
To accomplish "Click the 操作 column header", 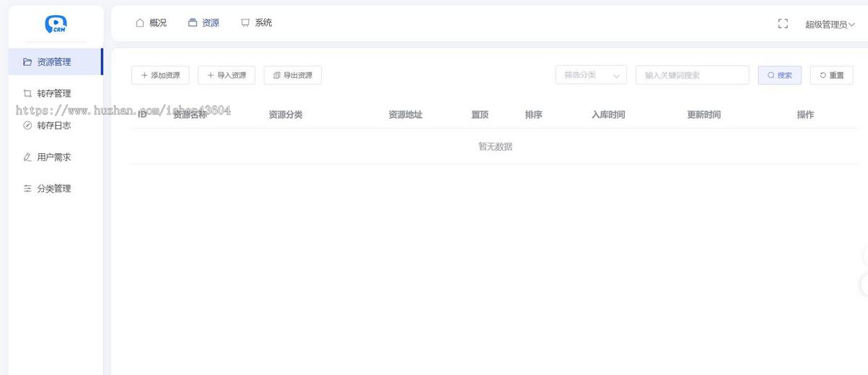I will pos(805,115).
